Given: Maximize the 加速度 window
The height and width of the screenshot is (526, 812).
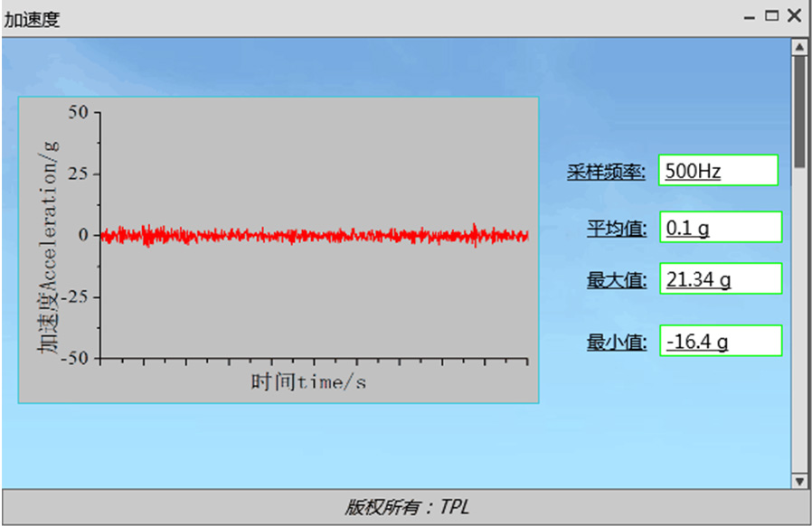Looking at the screenshot, I should click(771, 16).
